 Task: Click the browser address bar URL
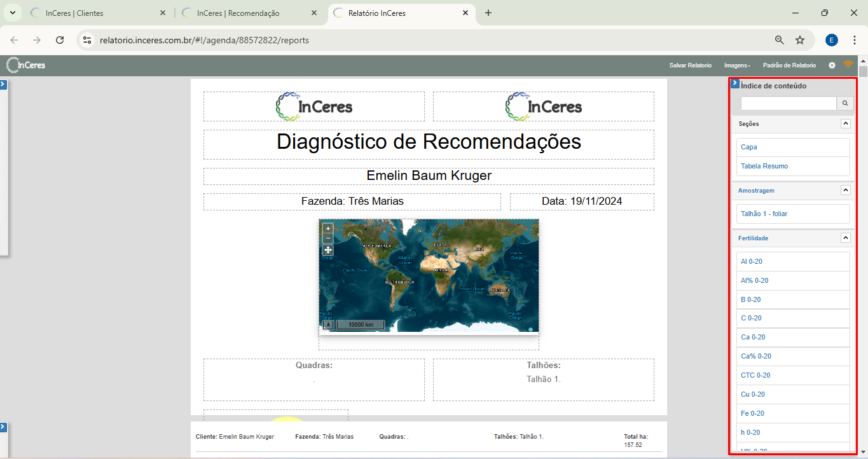tap(204, 40)
